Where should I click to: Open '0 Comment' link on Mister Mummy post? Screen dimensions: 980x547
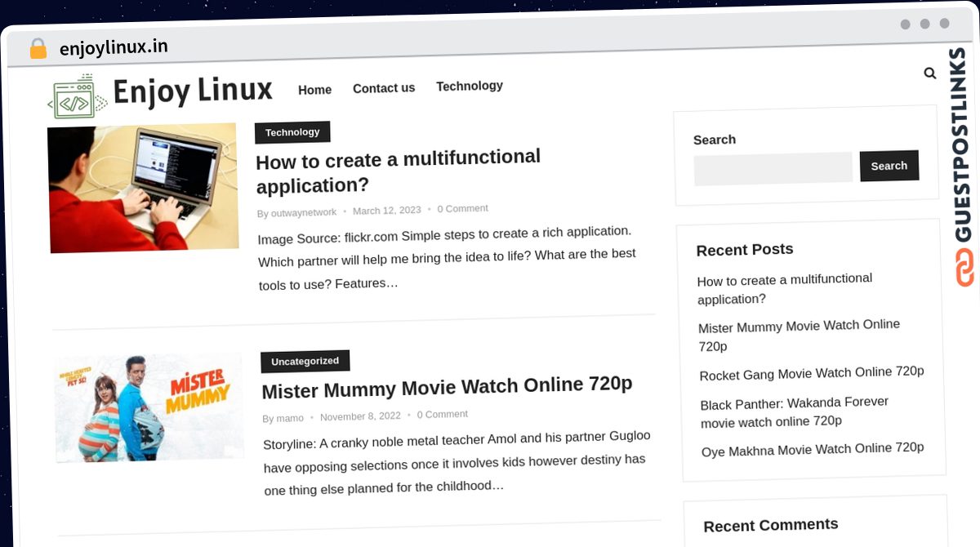pos(443,414)
